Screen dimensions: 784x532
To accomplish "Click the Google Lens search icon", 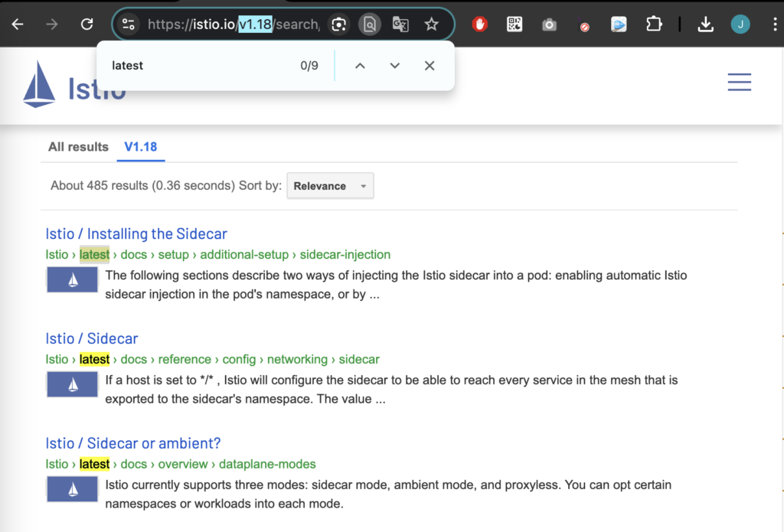I will tap(339, 24).
